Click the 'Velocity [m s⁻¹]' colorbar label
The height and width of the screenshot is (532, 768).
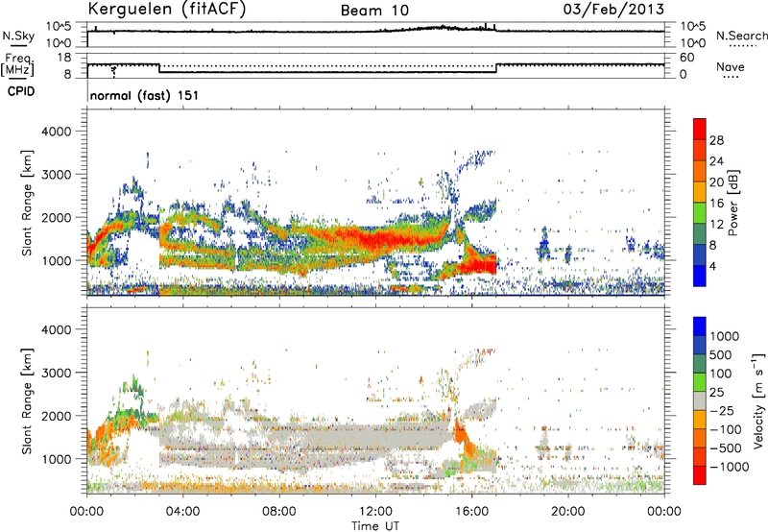[758, 400]
